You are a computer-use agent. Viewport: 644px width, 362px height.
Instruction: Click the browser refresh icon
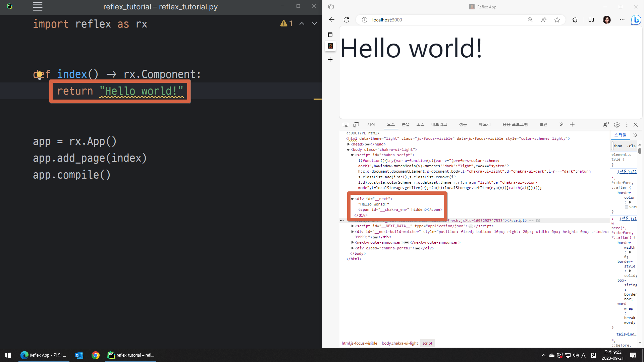point(346,20)
